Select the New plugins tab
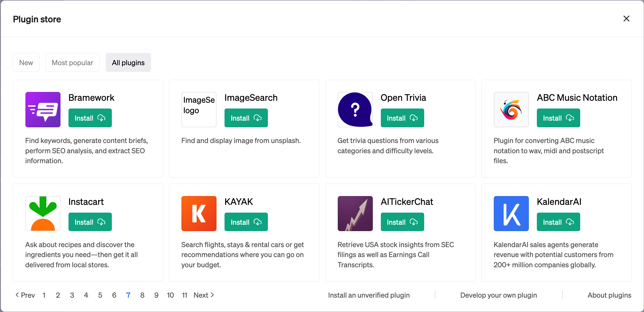644x312 pixels. click(x=26, y=62)
